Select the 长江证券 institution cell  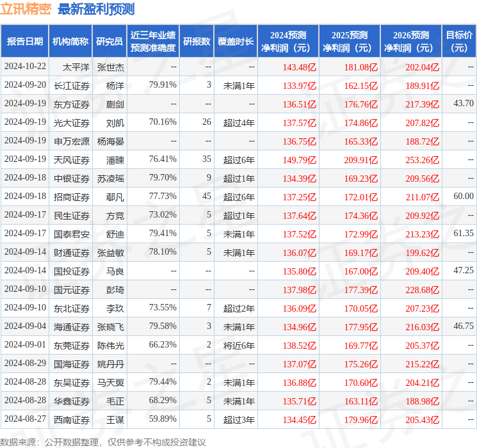72,86
